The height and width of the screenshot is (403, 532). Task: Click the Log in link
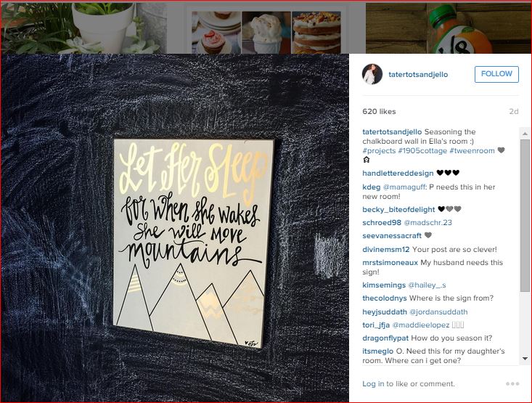pyautogui.click(x=373, y=383)
